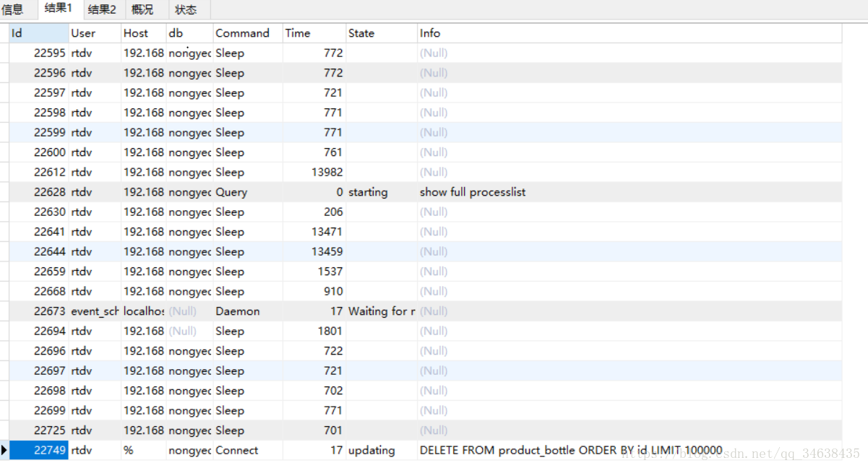Select the 结果1 tab
Image resolution: width=868 pixels, height=468 pixels.
[x=59, y=9]
